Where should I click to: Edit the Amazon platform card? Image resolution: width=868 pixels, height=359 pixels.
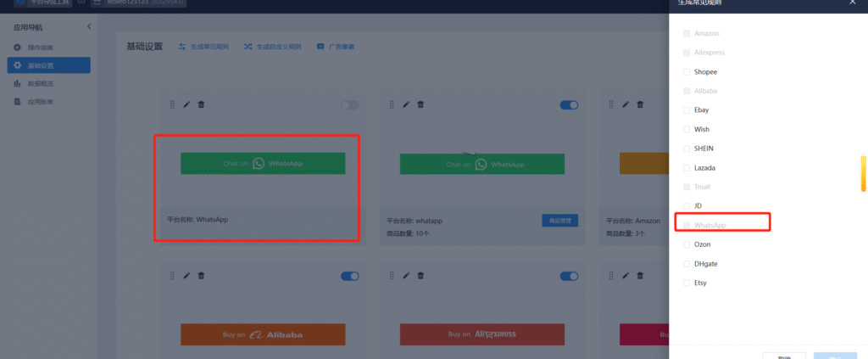[626, 104]
